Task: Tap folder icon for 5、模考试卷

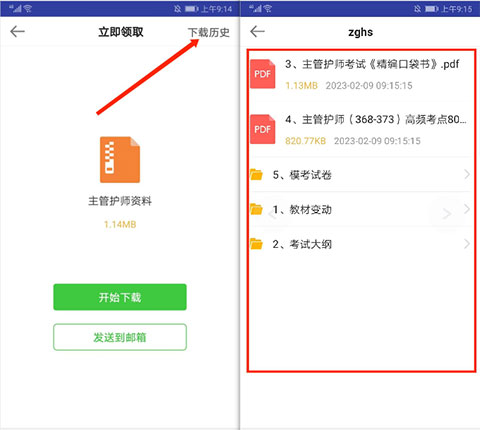Action: tap(256, 174)
